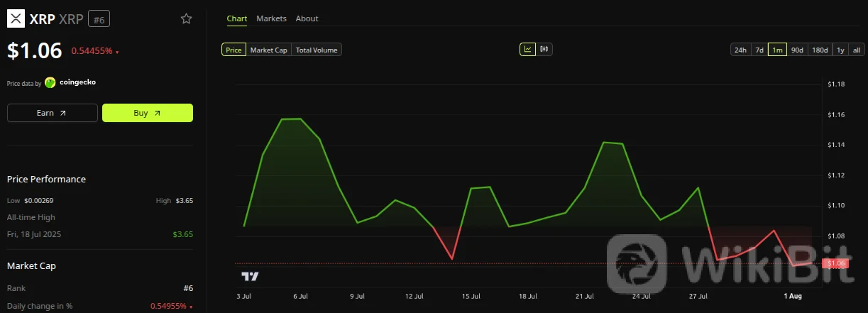Image resolution: width=868 pixels, height=313 pixels.
Task: Show the Market Cap chart data
Action: click(268, 50)
